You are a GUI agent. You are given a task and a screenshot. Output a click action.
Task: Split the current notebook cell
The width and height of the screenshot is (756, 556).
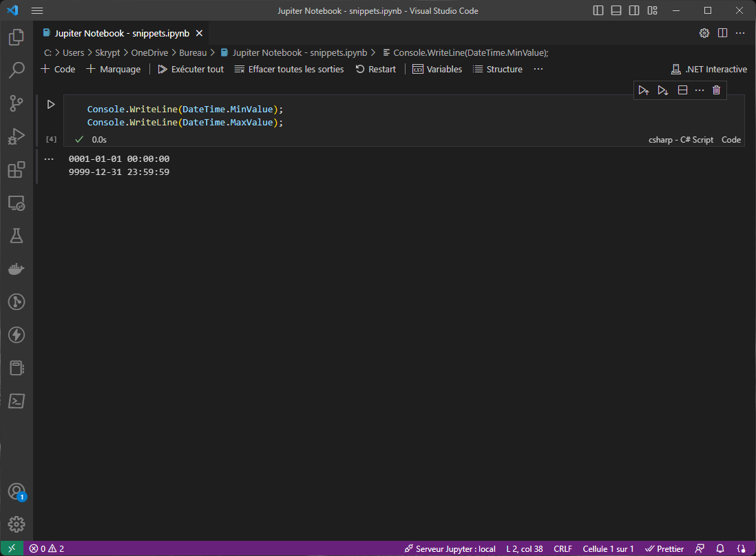[682, 90]
